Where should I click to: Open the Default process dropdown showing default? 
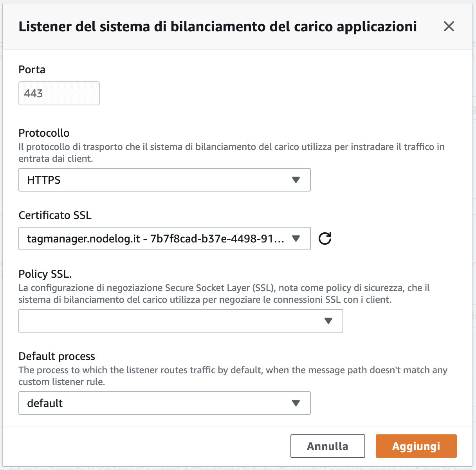pyautogui.click(x=164, y=403)
